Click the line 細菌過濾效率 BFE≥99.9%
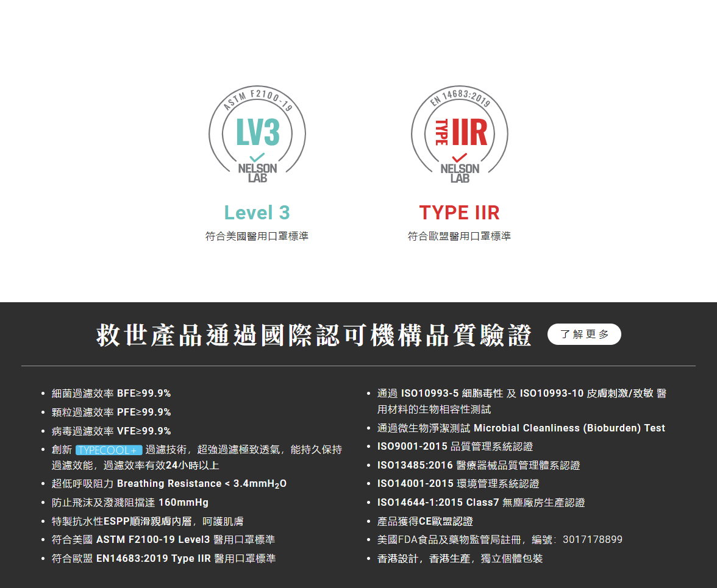717x588 pixels. pos(111,394)
